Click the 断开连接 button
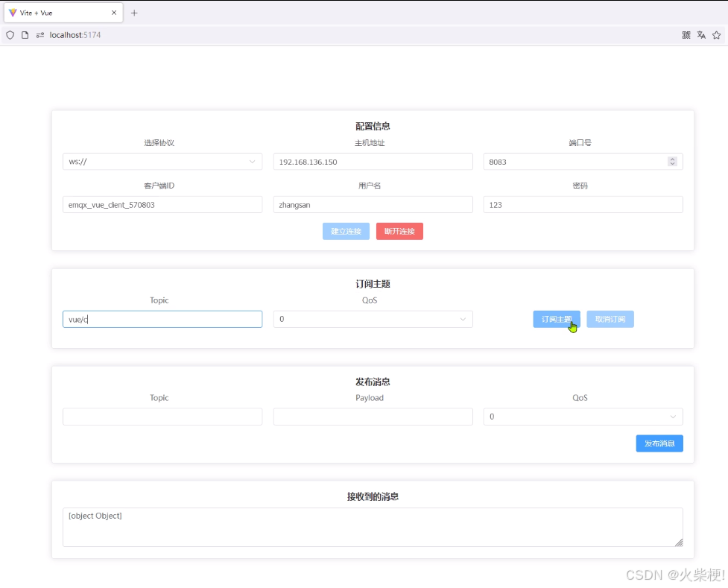Viewport: 728px width, 588px height. pos(399,231)
